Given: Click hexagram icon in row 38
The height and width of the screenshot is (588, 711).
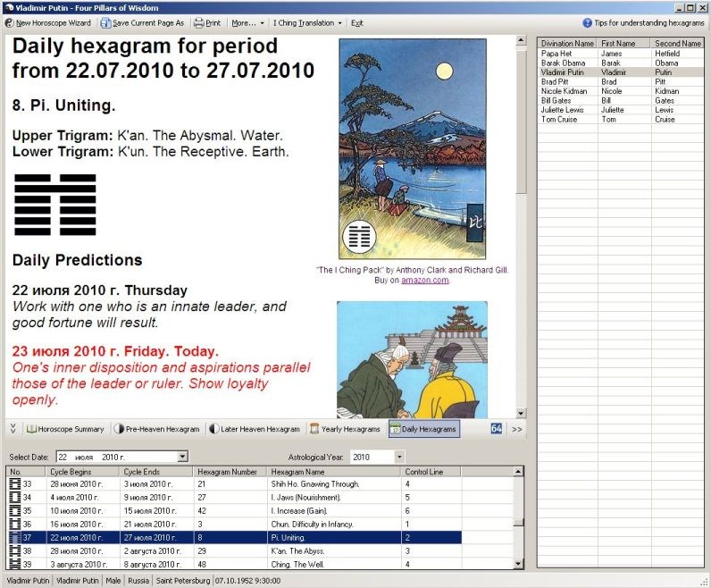Looking at the screenshot, I should 15,550.
